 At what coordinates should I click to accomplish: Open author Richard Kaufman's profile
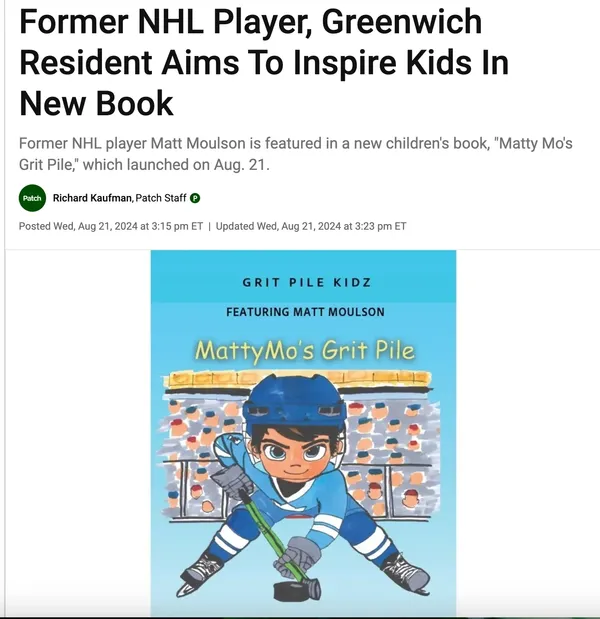(92, 198)
